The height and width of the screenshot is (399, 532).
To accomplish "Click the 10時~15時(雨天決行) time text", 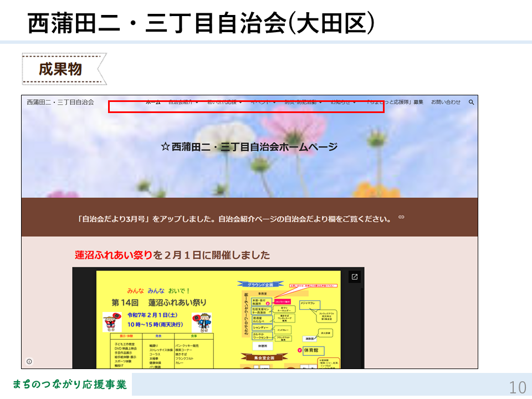I will [155, 325].
